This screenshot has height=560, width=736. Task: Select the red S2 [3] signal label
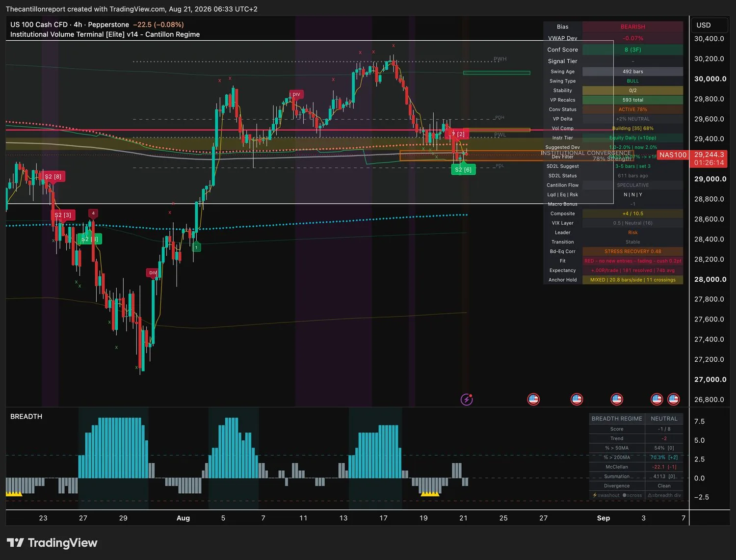pyautogui.click(x=63, y=215)
